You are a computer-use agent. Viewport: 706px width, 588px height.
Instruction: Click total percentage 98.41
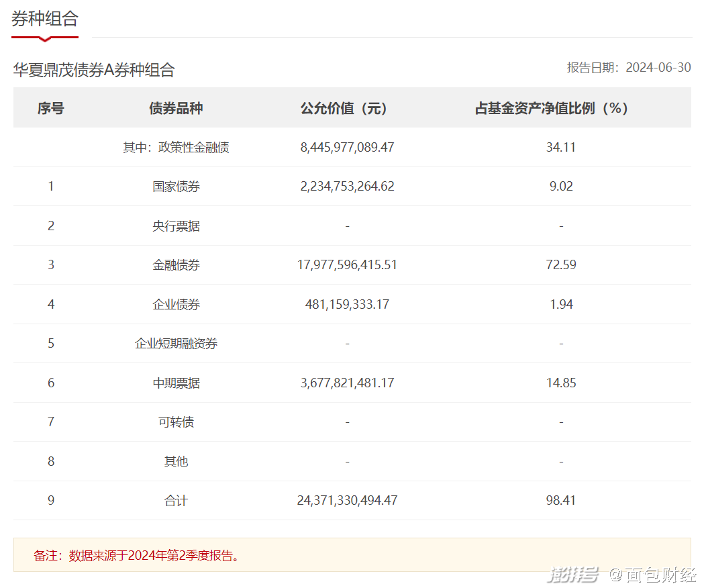click(x=561, y=501)
